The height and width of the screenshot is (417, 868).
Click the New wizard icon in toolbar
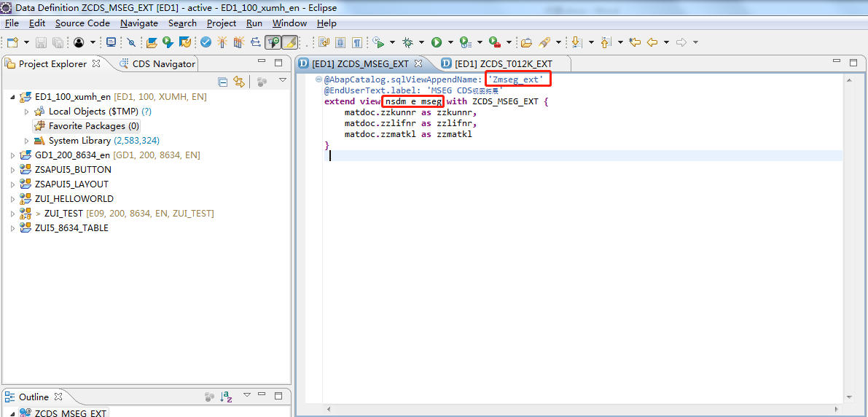[12, 42]
